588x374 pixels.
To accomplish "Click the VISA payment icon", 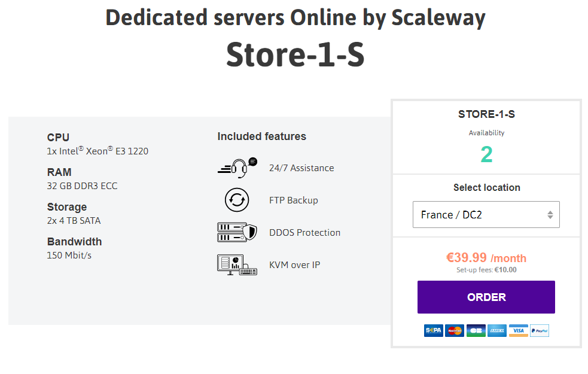I will (x=518, y=330).
